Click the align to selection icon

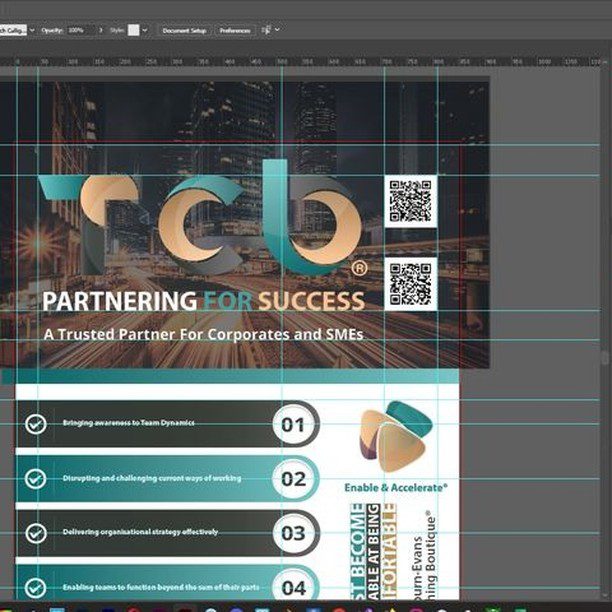tap(266, 30)
